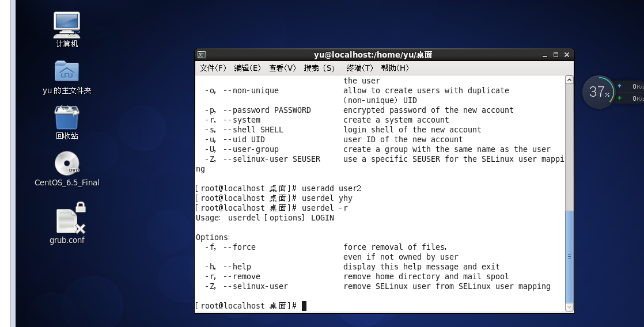The width and height of the screenshot is (644, 327).
Task: Click the '-o, --non-unique' option text
Action: point(242,91)
